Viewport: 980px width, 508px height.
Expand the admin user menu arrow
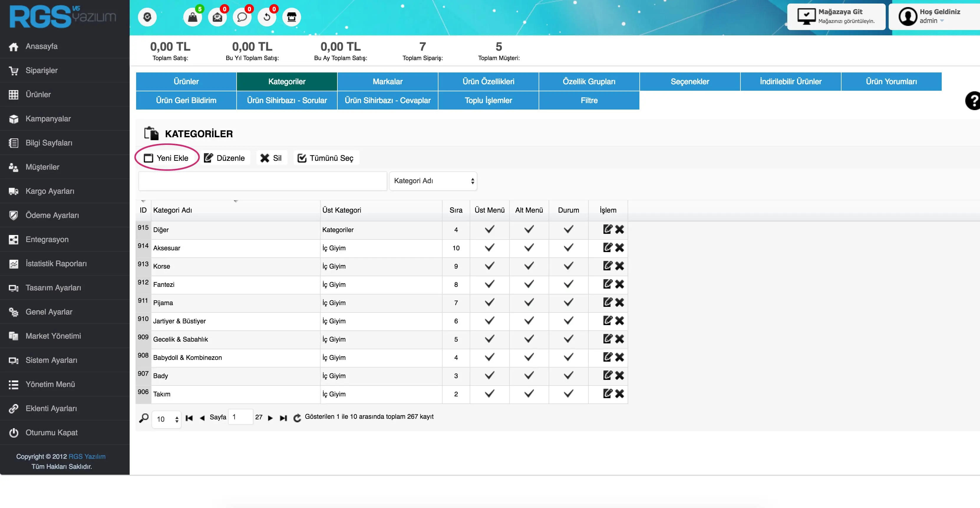(942, 21)
